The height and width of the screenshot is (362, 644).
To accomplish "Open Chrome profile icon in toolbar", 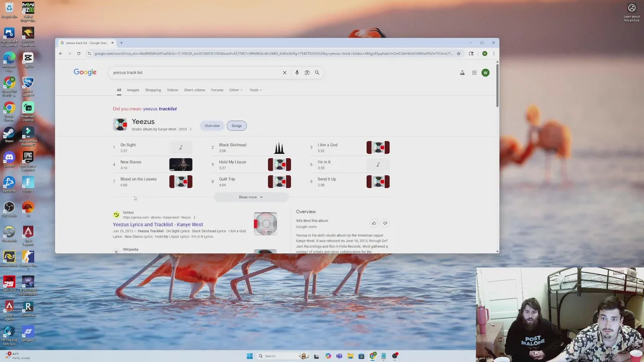I will (x=485, y=53).
